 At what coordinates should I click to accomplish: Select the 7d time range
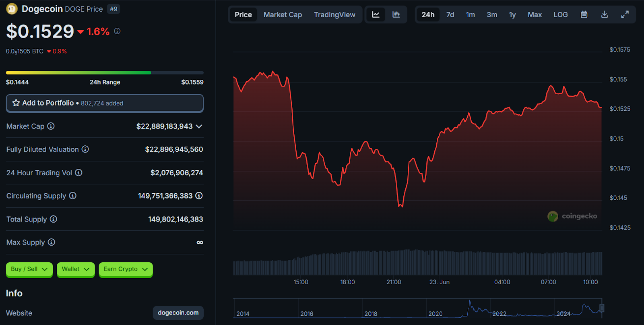coord(450,14)
